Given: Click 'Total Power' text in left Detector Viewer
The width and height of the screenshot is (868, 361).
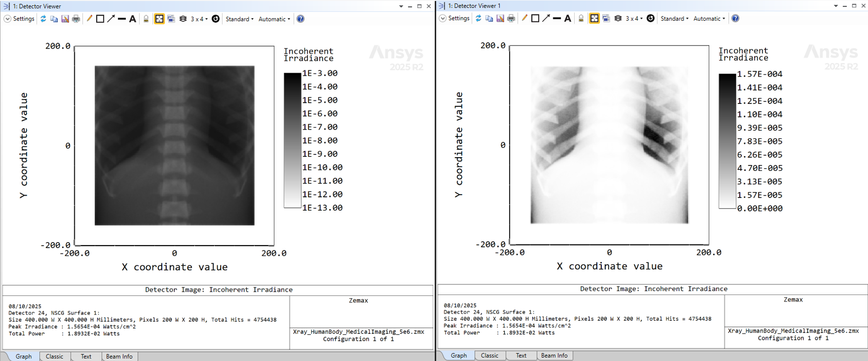Looking at the screenshot, I should click(x=27, y=334).
